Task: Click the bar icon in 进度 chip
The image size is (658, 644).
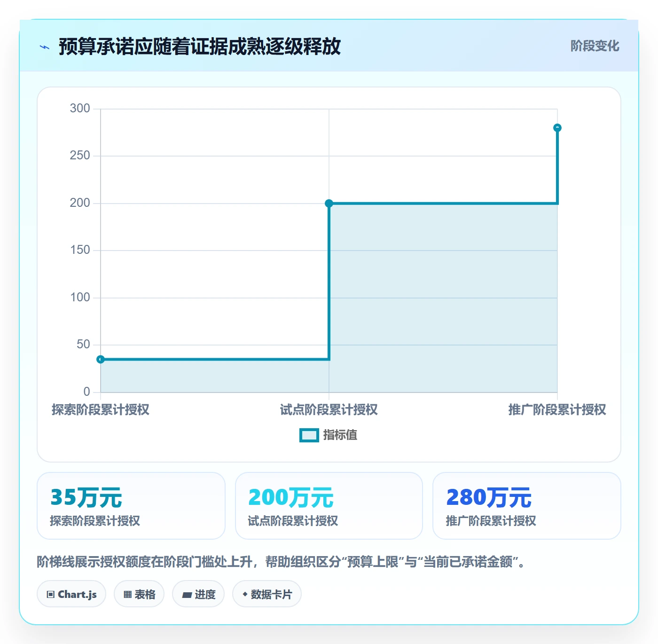Action: [x=187, y=595]
